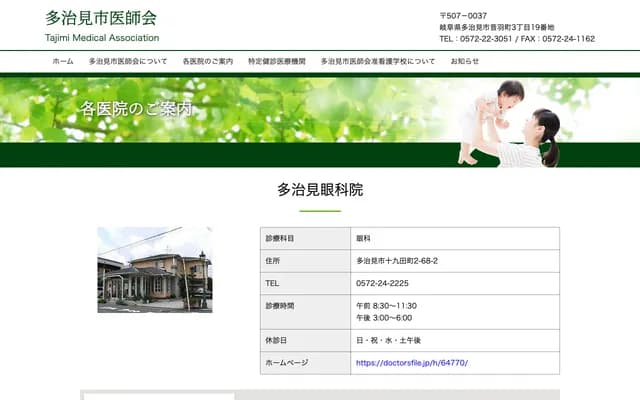
Task: Click mother and baby banner image
Action: (510, 123)
